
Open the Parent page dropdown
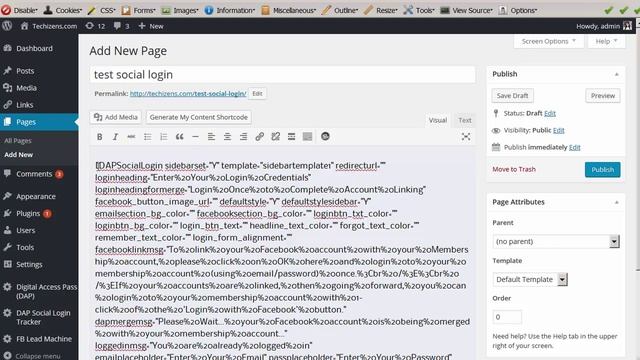pos(556,242)
